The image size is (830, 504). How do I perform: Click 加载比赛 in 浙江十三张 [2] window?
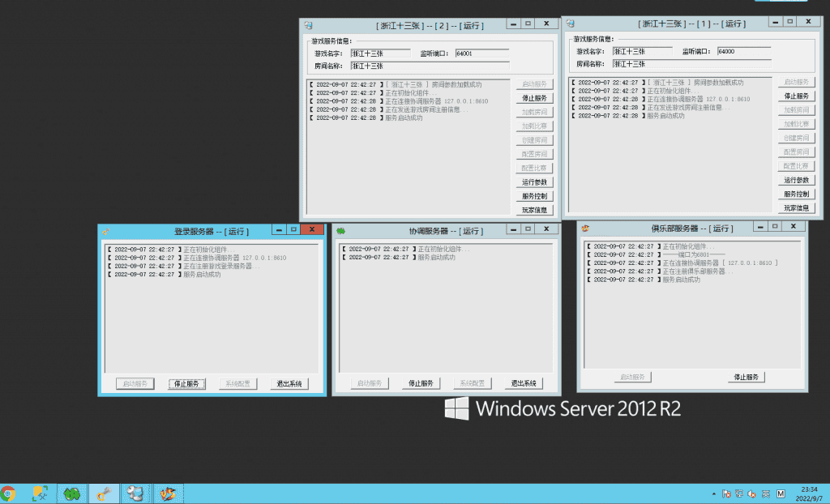[x=534, y=126]
